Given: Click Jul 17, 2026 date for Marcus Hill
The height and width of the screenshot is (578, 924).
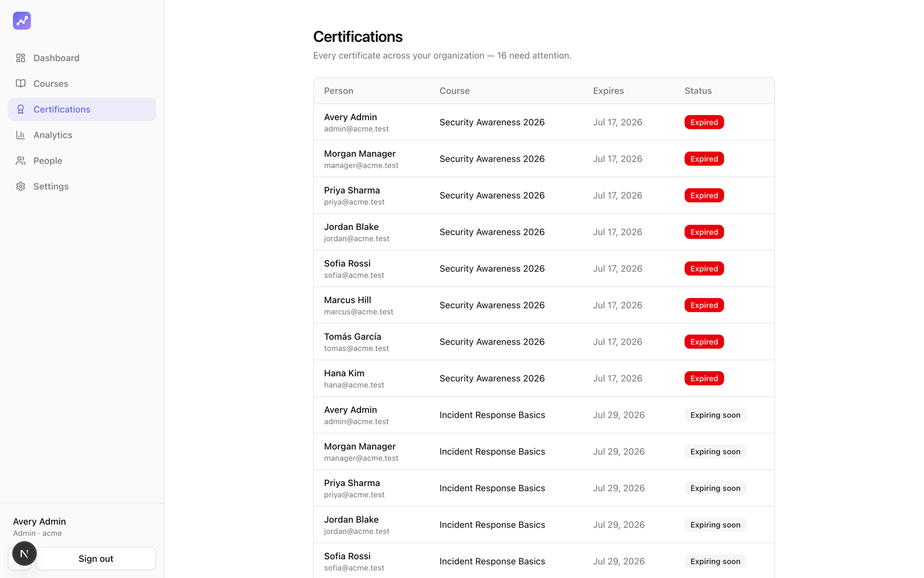Looking at the screenshot, I should click(x=617, y=305).
